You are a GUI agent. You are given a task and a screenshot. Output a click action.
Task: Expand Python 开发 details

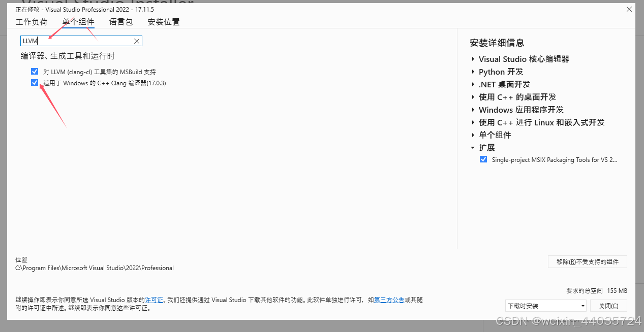(473, 72)
